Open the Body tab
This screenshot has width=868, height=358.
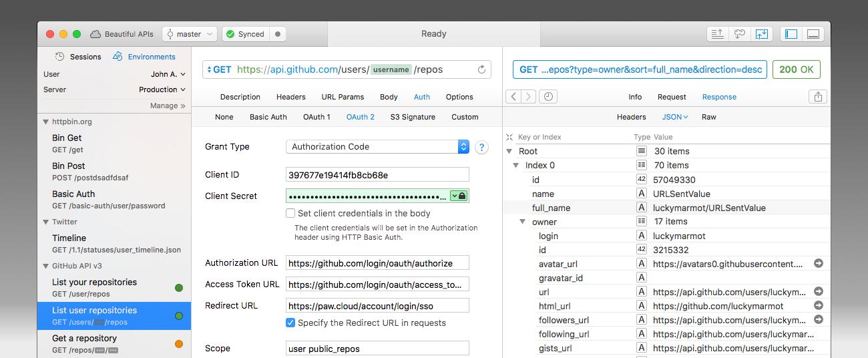(x=389, y=97)
